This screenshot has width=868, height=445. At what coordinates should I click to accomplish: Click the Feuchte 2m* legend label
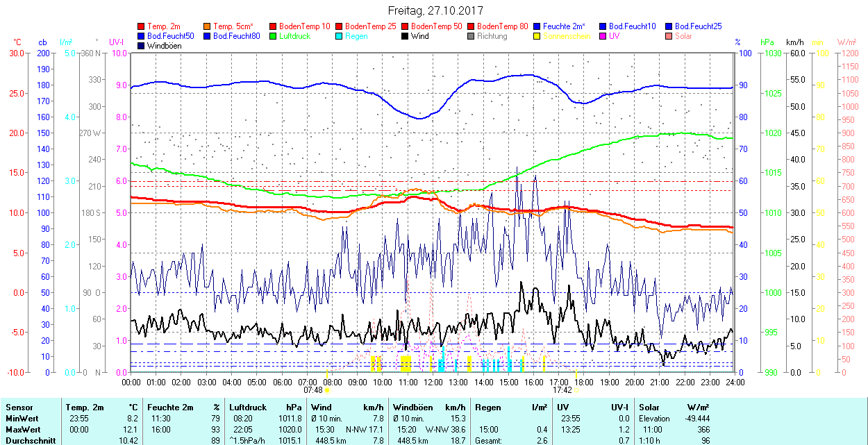564,26
